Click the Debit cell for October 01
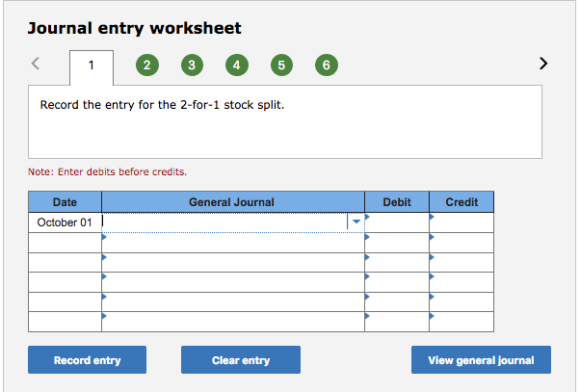The image size is (580, 392). coord(397,222)
